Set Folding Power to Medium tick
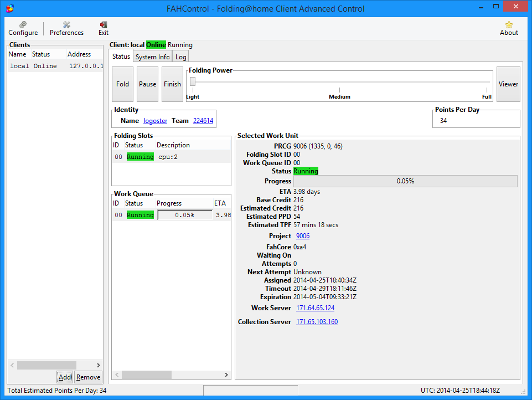532x400 pixels. pyautogui.click(x=339, y=90)
